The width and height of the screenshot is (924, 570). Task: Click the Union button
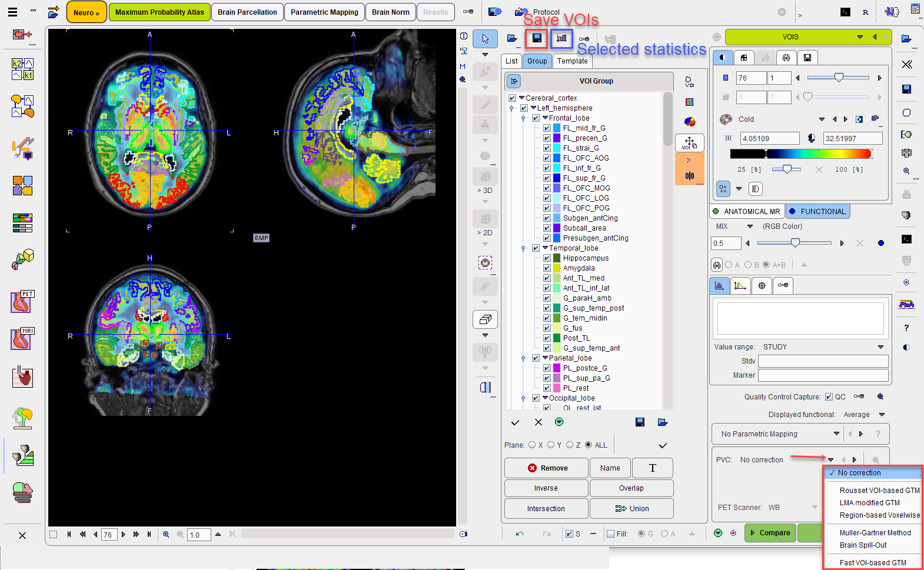[631, 509]
